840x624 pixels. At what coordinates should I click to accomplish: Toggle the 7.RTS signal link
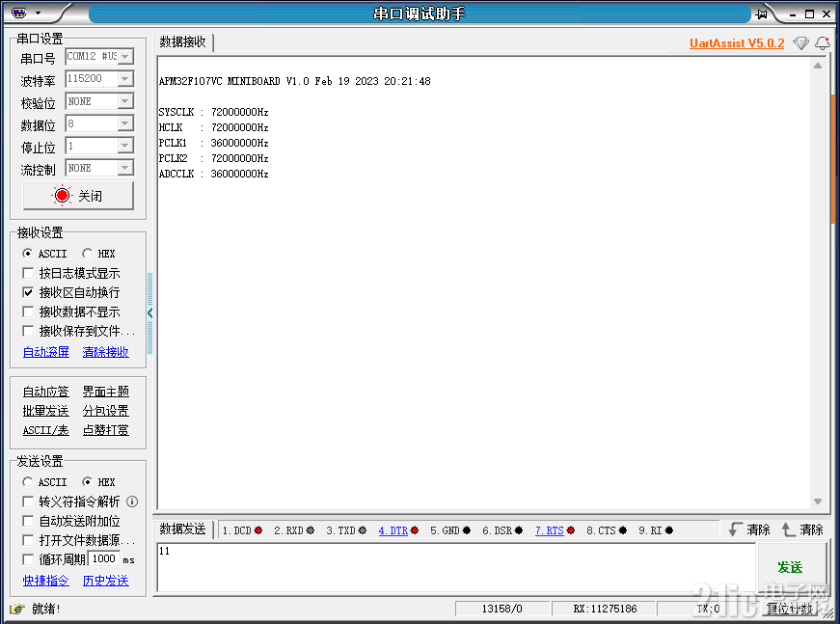pyautogui.click(x=549, y=530)
